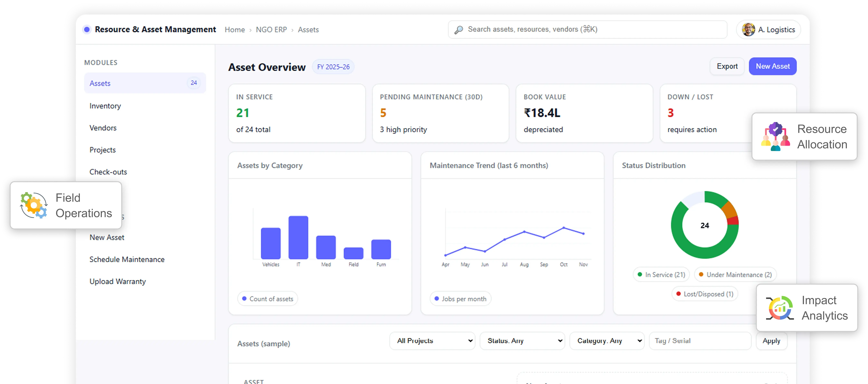Select the Resource Allocation people icon
Viewport: 868px width, 384px height.
pyautogui.click(x=776, y=136)
